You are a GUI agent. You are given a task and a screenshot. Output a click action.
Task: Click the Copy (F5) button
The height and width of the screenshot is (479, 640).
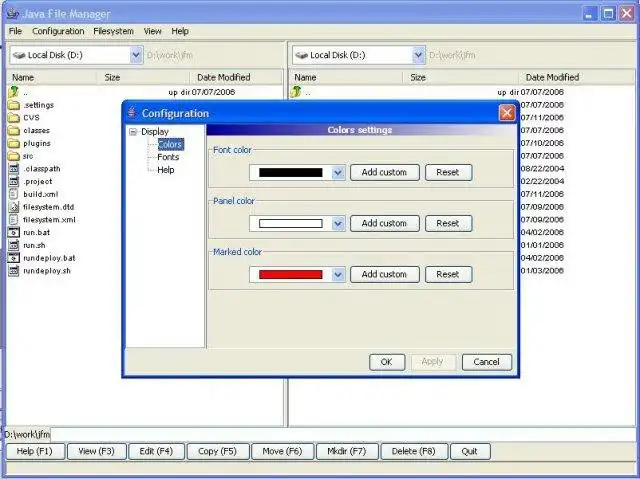click(218, 451)
